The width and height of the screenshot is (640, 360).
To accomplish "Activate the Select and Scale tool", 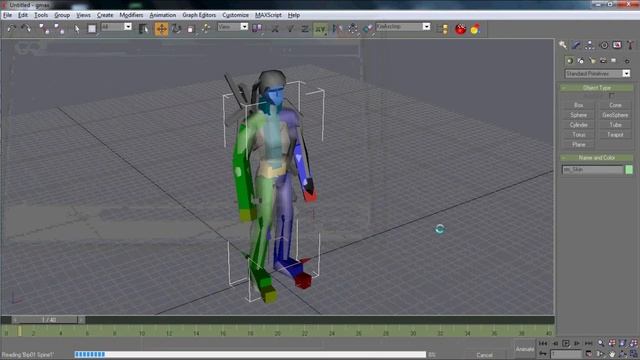I will pos(191,29).
